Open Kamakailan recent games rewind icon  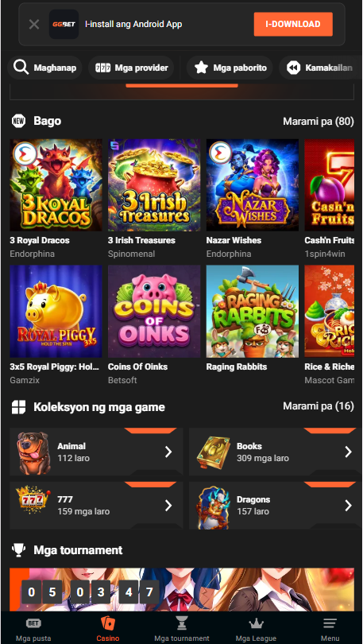[294, 68]
